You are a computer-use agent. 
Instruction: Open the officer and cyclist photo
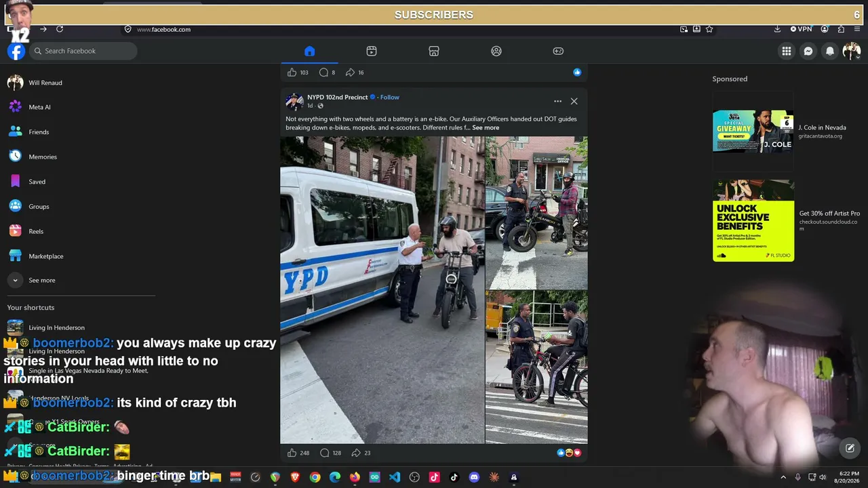[536, 367]
